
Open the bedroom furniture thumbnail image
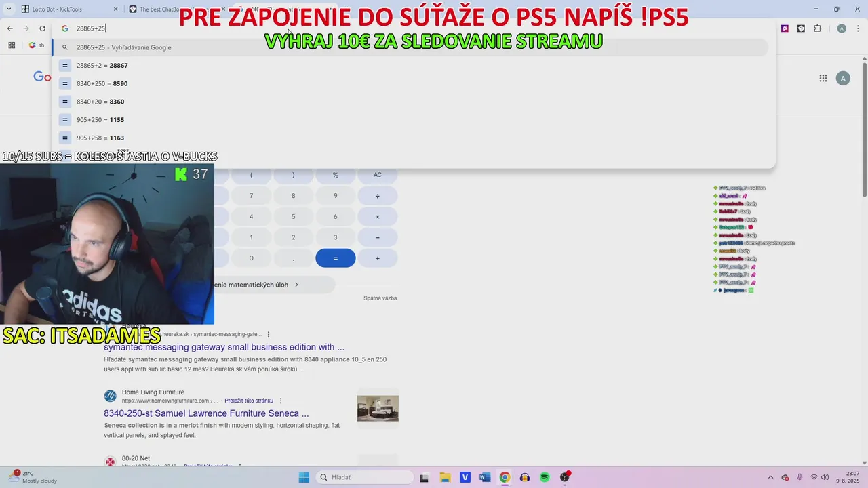(x=378, y=409)
